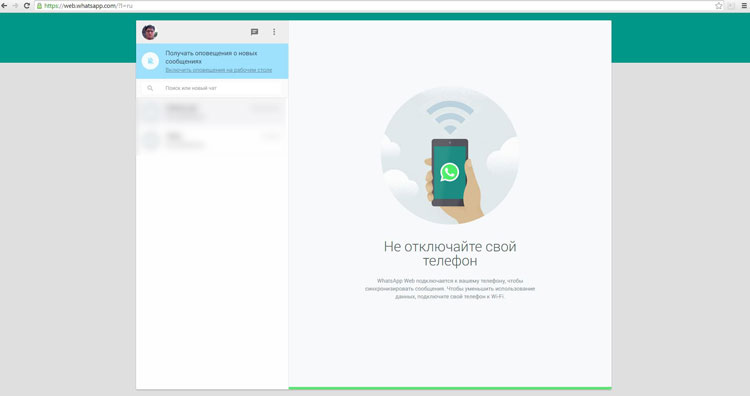This screenshot has height=396, width=750.
Task: Click the 'Получать оповещения о новых сообщениях' text
Action: (x=211, y=57)
